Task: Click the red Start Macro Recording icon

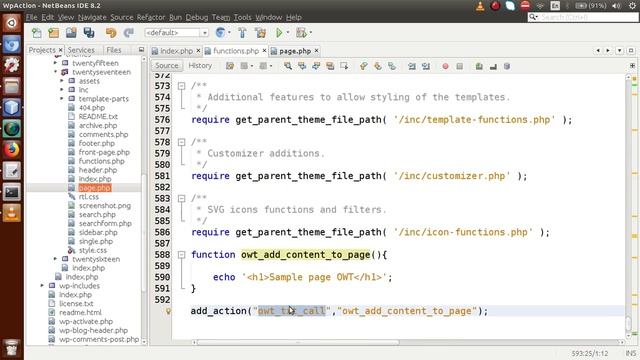Action: 445,66
